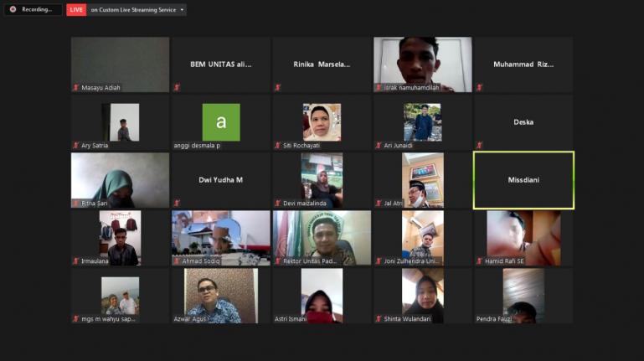Select the Dwi Yudha M participant tile
This screenshot has height=361, width=644.
[x=221, y=180]
